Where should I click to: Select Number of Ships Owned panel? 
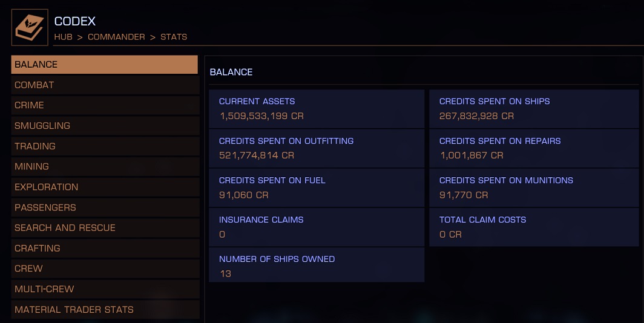click(x=317, y=265)
